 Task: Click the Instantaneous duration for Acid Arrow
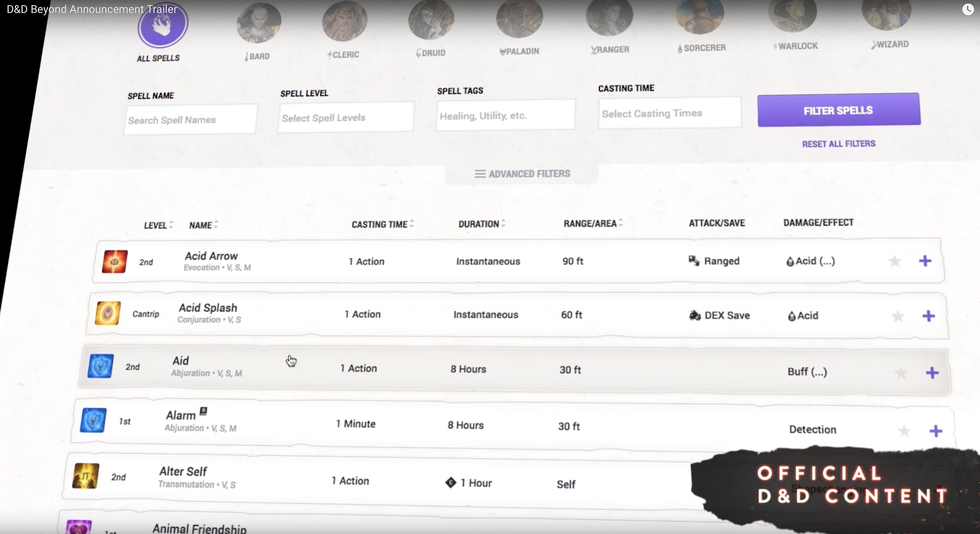click(488, 261)
